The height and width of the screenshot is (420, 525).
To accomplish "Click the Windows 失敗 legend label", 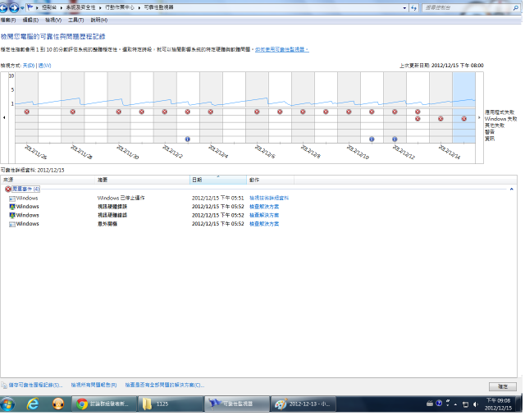I will 503,120.
